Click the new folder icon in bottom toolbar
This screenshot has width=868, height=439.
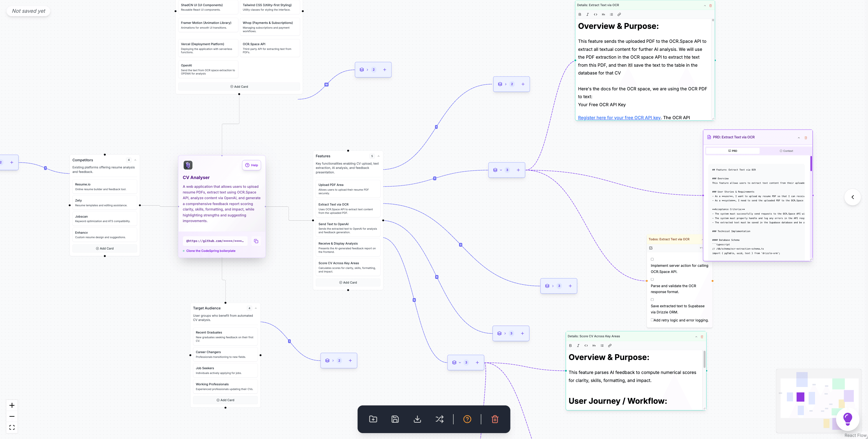373,419
